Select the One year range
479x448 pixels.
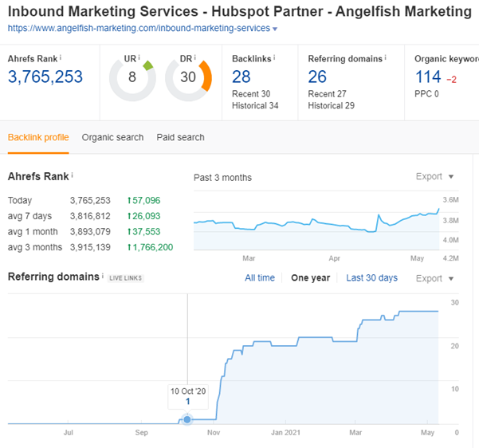(x=310, y=277)
